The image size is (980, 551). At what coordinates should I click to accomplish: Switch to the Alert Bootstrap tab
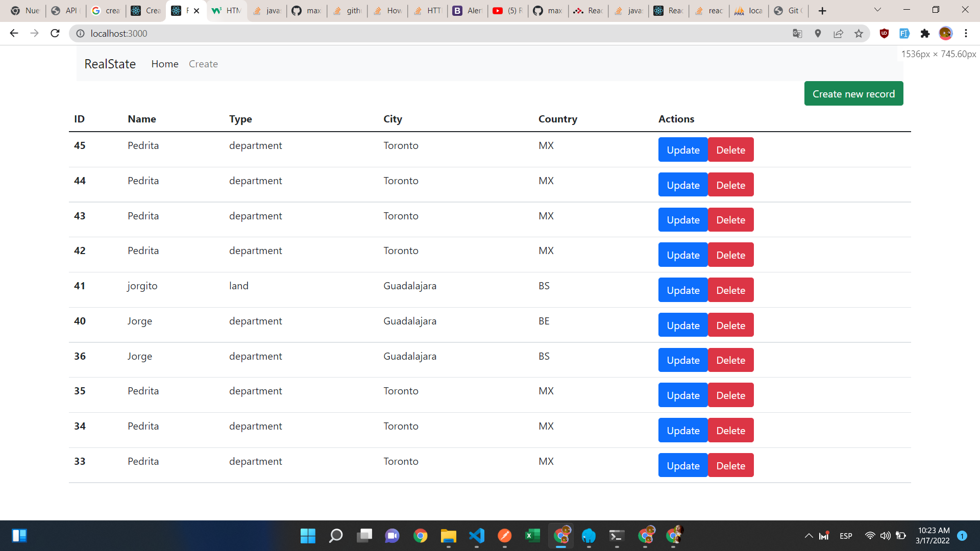tap(467, 11)
